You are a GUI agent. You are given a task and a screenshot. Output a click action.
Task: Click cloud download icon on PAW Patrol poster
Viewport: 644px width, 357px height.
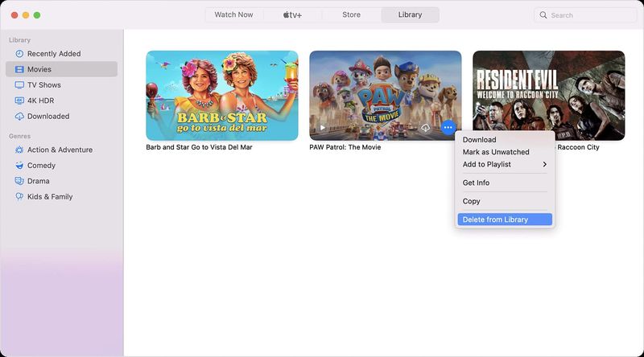click(426, 128)
